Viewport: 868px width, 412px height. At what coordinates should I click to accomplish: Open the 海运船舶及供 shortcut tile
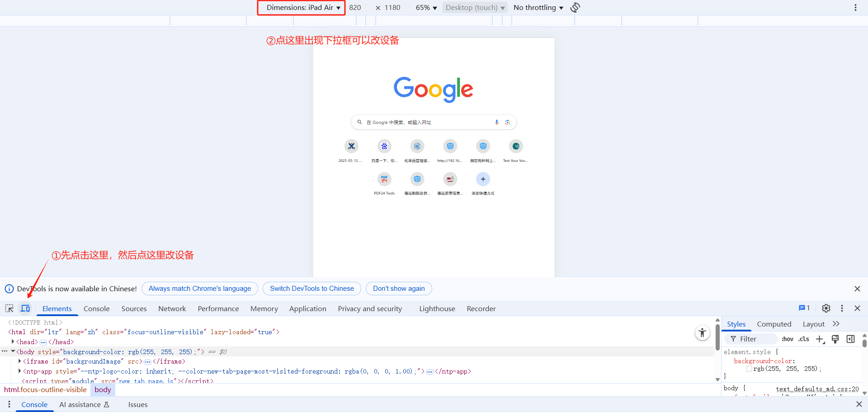pos(417,184)
